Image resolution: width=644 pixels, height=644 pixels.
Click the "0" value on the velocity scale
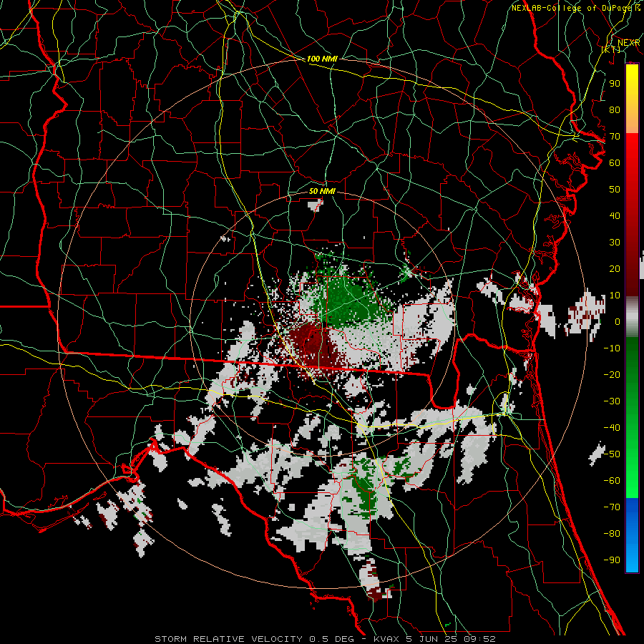point(618,321)
